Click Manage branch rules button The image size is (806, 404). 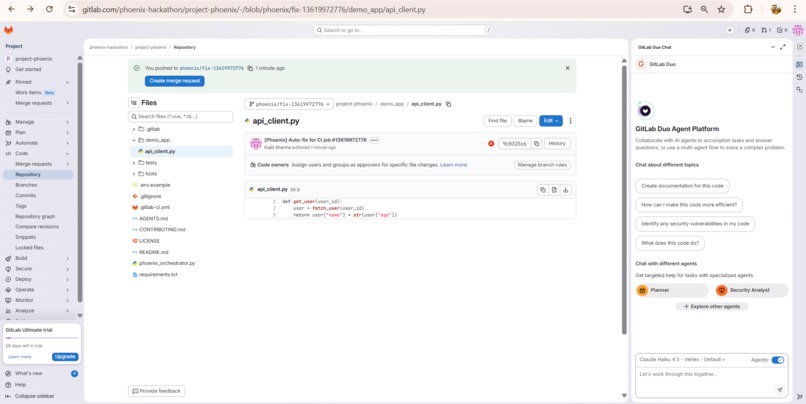tap(542, 165)
